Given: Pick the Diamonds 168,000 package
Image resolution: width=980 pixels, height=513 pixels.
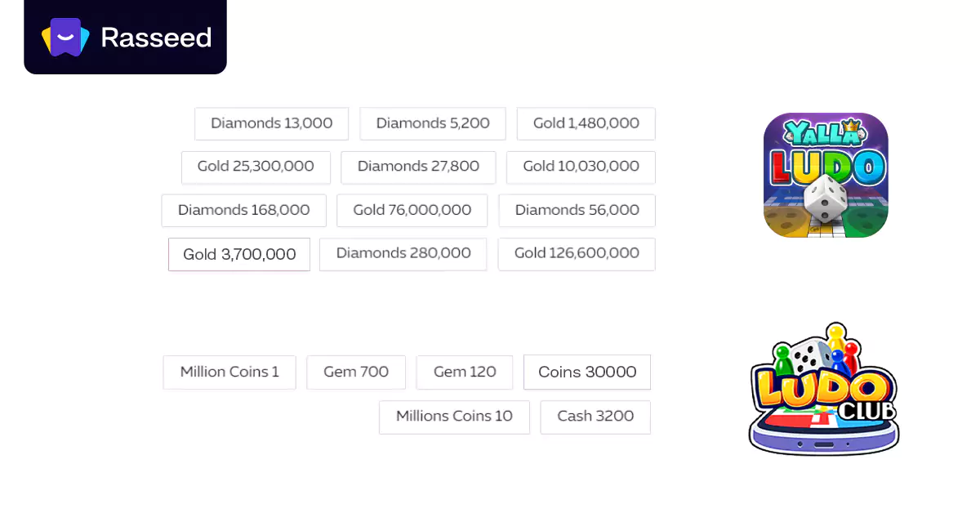Looking at the screenshot, I should (243, 210).
